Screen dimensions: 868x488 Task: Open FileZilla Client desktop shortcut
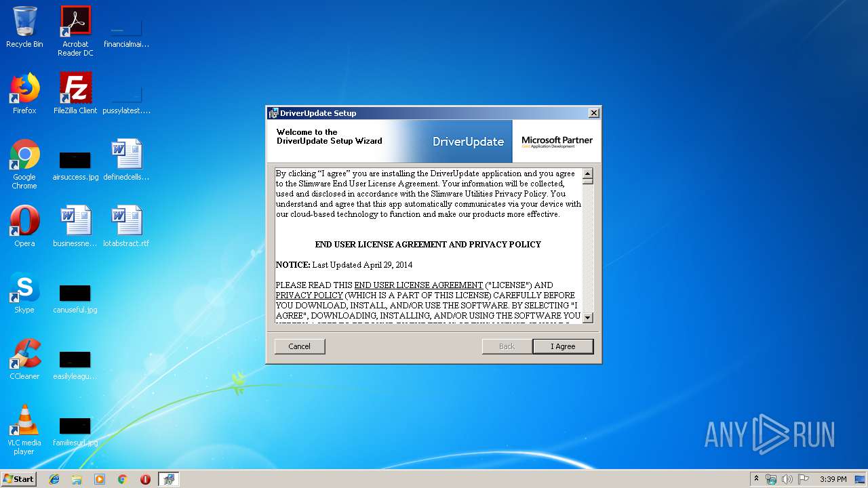[x=75, y=94]
